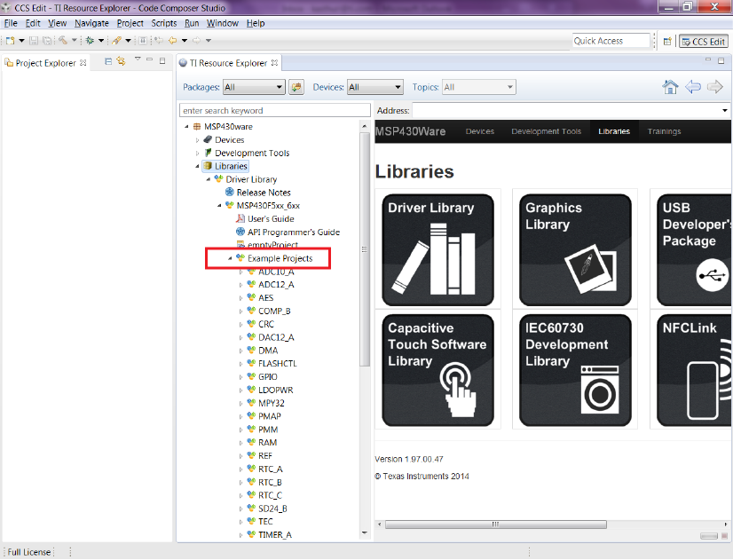Collapse the Example Projects node
The width and height of the screenshot is (733, 560).
231,258
